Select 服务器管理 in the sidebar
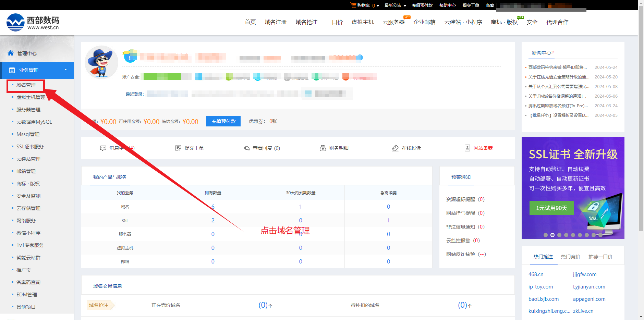 [x=28, y=110]
